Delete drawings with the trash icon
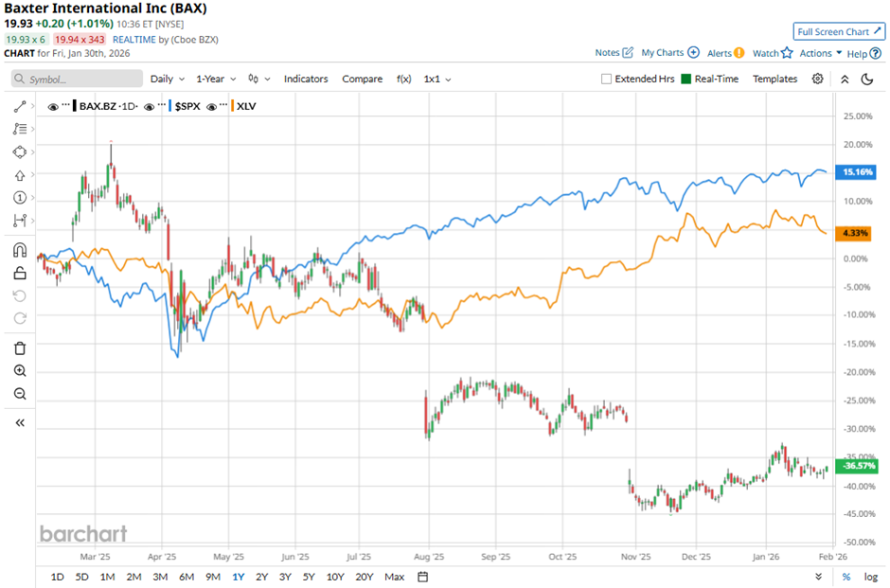Image resolution: width=890 pixels, height=588 pixels. click(19, 348)
